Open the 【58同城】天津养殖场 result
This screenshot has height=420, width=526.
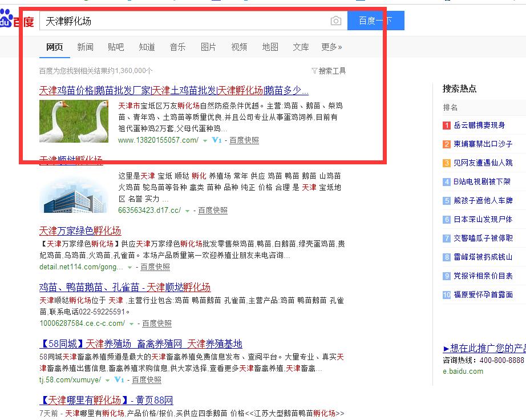click(x=141, y=344)
